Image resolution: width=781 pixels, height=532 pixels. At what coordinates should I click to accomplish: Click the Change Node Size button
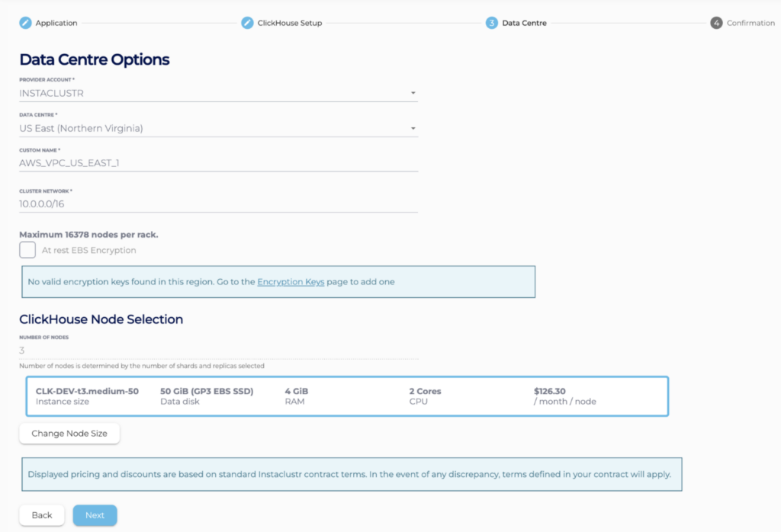coord(69,434)
